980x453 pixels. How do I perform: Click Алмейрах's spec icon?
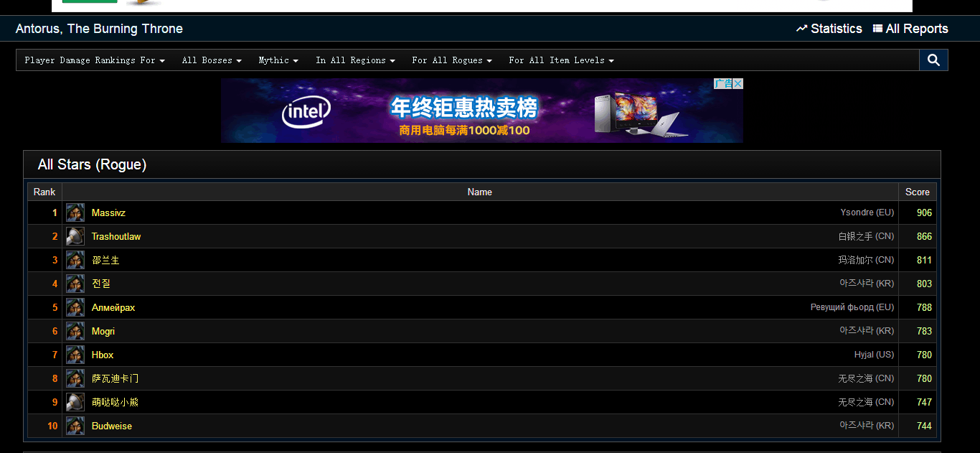[x=75, y=307]
